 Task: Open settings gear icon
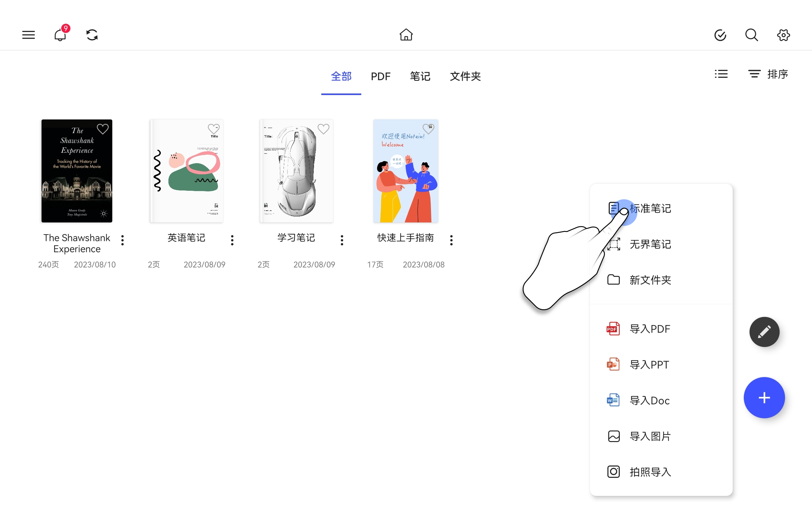(x=783, y=35)
